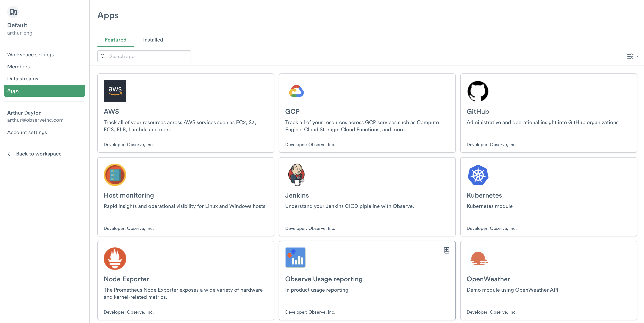
Task: Switch to the Featured tab
Action: pyautogui.click(x=116, y=40)
